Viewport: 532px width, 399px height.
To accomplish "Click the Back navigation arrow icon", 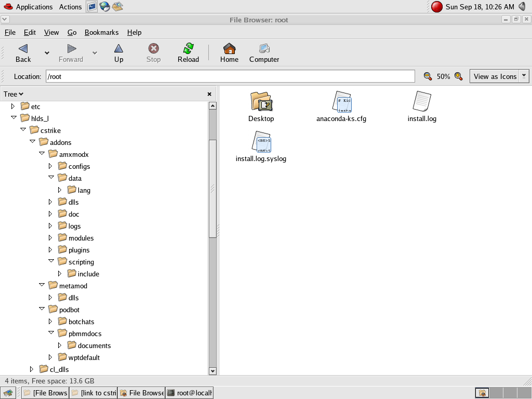I will pos(23,49).
